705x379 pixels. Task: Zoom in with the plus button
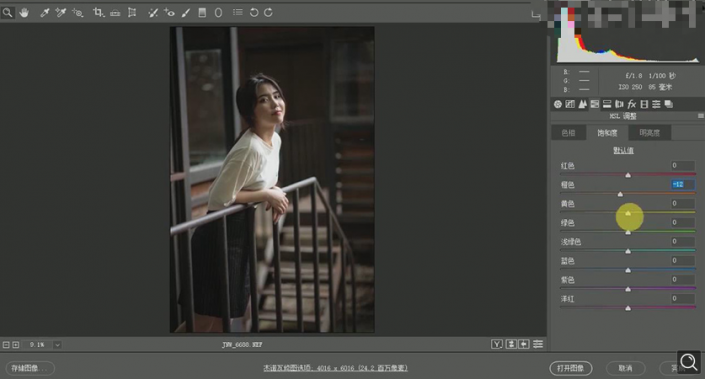tap(16, 345)
